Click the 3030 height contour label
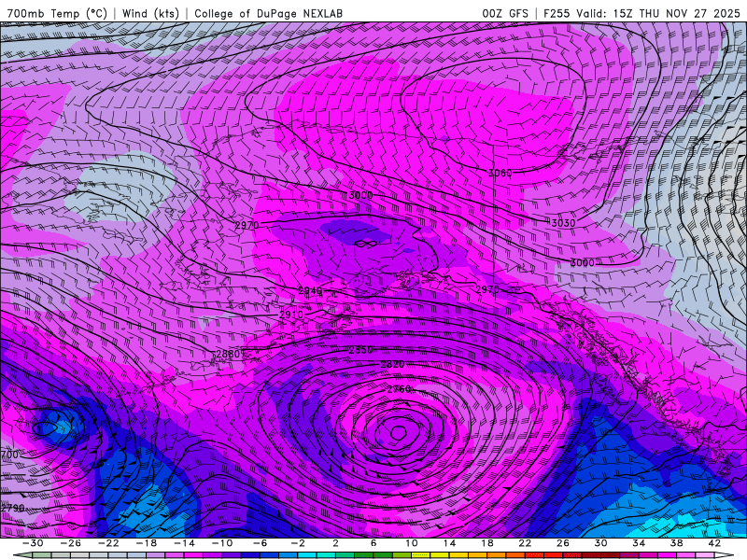Image resolution: width=747 pixels, height=560 pixels. (x=563, y=223)
